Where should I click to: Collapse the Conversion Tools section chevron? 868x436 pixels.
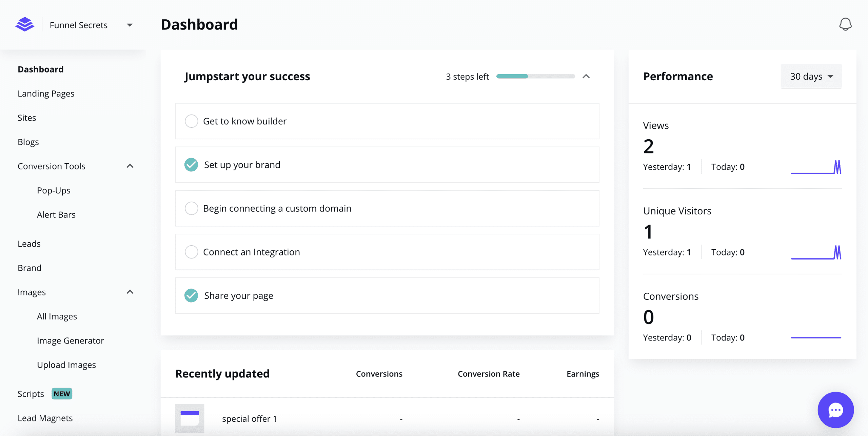coord(130,166)
